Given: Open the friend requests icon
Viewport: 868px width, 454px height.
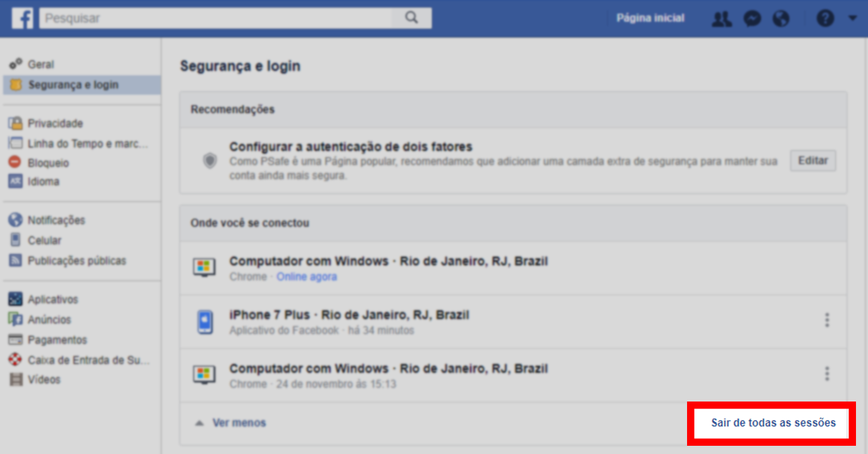Looking at the screenshot, I should [721, 19].
